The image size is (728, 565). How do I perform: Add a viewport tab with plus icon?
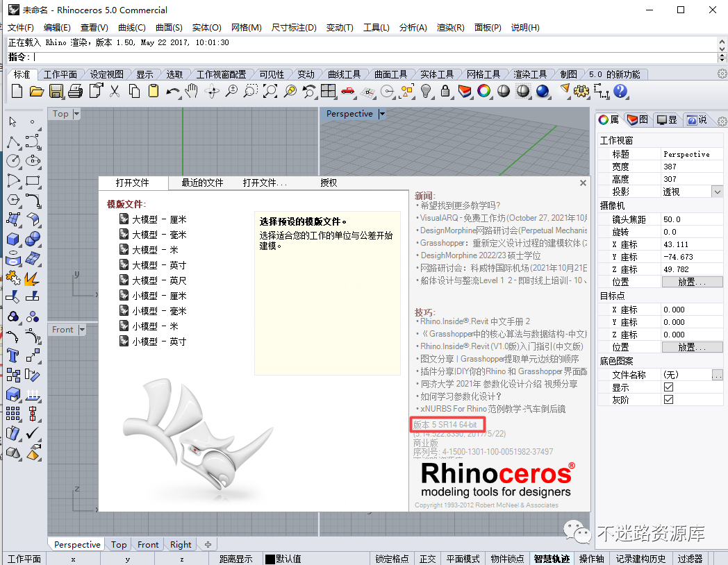coord(208,544)
